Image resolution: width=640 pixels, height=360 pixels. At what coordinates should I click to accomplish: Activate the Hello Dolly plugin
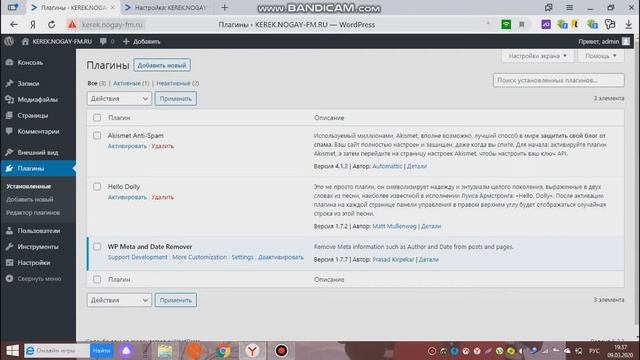[127, 197]
